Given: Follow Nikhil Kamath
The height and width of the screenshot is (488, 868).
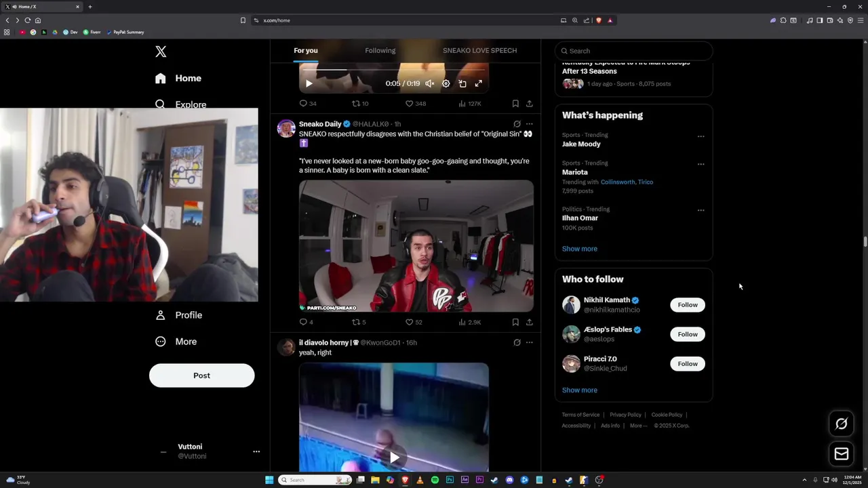Looking at the screenshot, I should tap(688, 305).
